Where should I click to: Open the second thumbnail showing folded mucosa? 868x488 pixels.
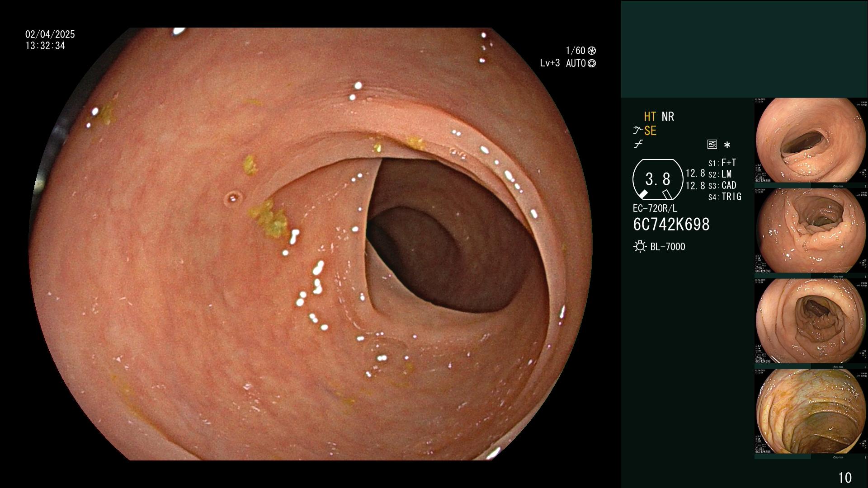click(811, 231)
